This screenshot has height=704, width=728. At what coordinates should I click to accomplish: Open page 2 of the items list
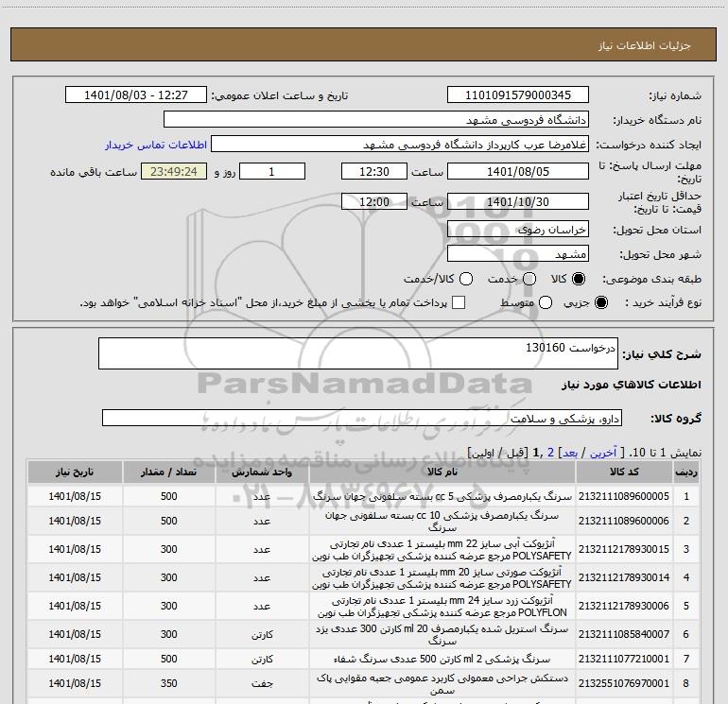tap(550, 453)
